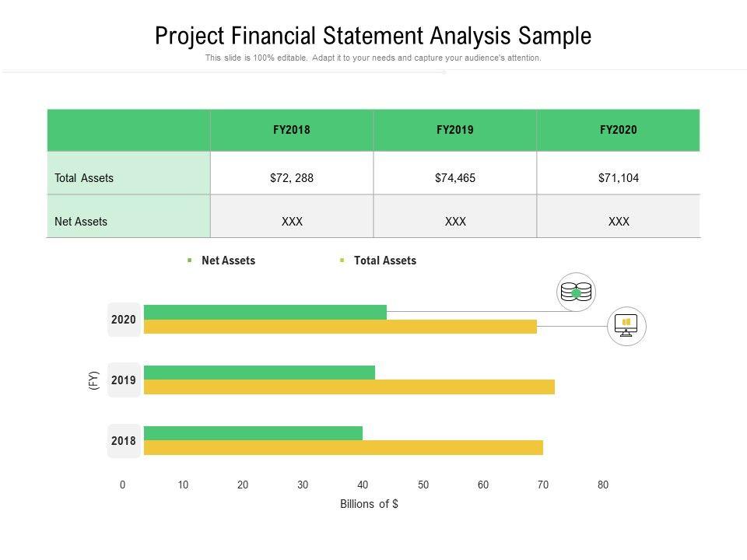Click the 2020 yellow Total Assets bar
Image resolution: width=747 pixels, height=560 pixels.
click(x=340, y=327)
